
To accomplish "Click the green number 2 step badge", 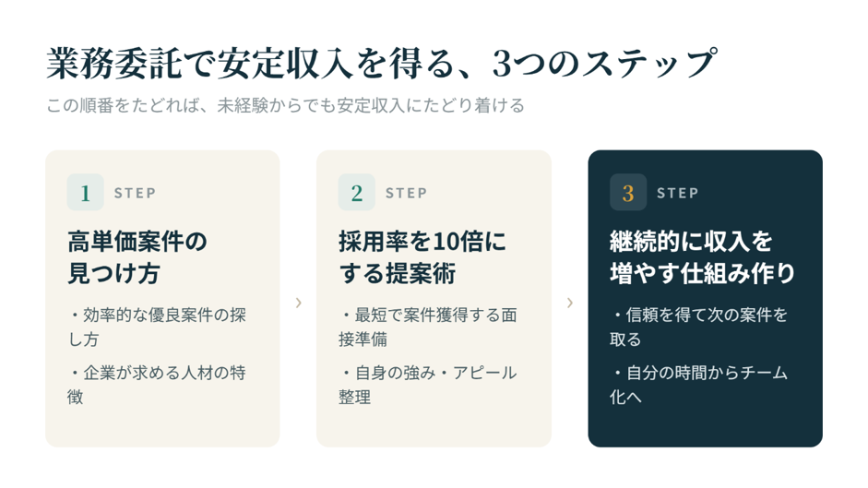I will (x=356, y=192).
